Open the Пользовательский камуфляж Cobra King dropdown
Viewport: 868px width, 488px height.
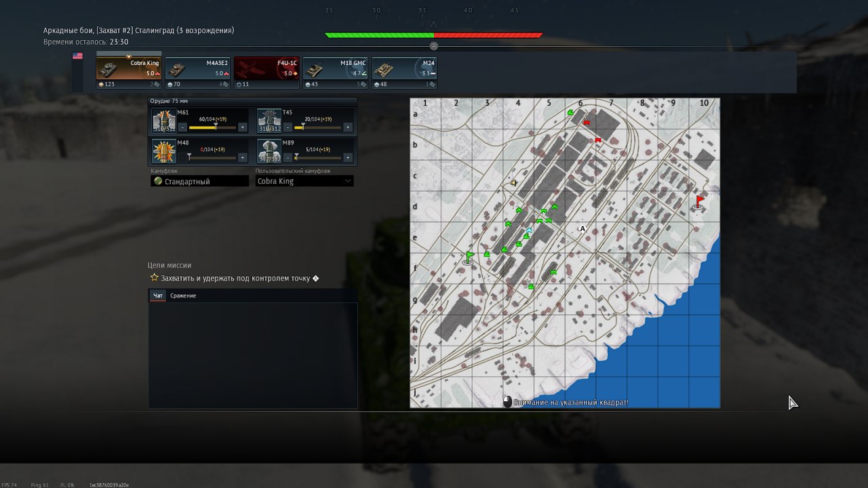point(304,181)
